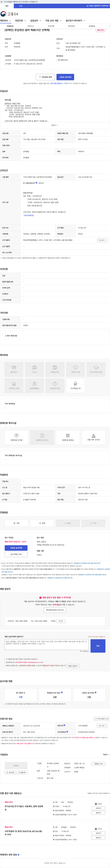Image resolution: width=110 pixels, height=868 pixels.
Task: Open 지도 보기 next to 근무 예정지
Action: [102, 240]
